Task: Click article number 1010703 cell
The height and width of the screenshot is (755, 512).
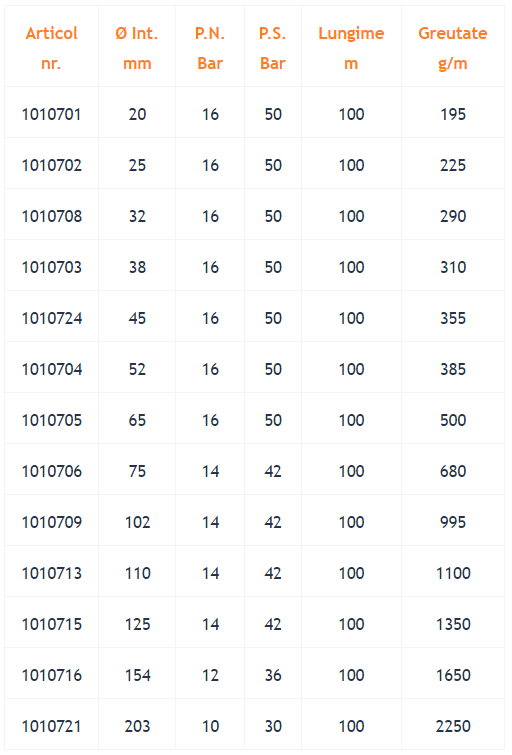Action: pyautogui.click(x=52, y=267)
